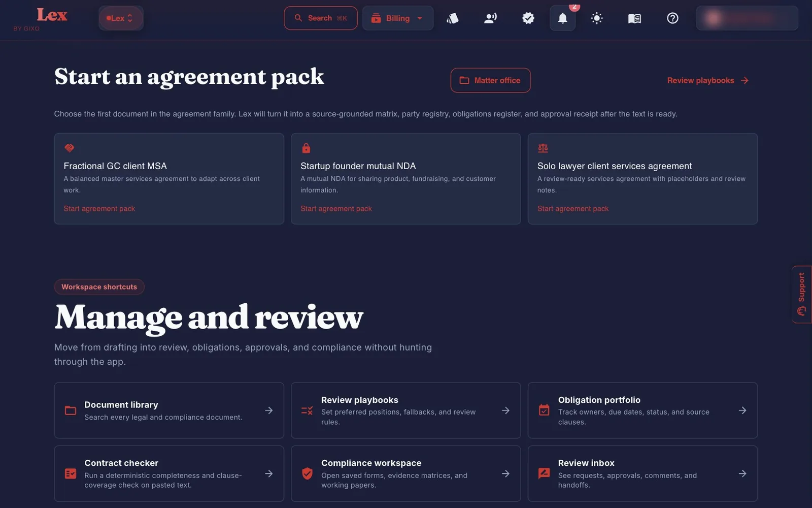Click the verified checkmark badge icon

[x=528, y=18]
